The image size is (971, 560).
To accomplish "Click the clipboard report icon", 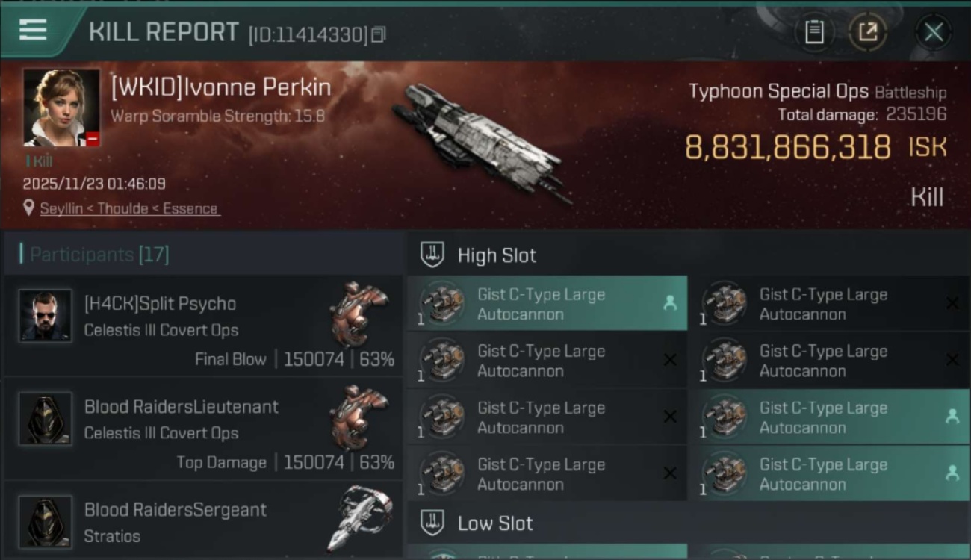I will [x=814, y=32].
